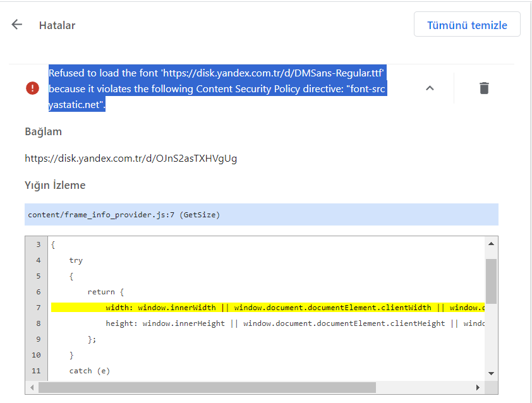The image size is (532, 403).
Task: Go back using the left arrow icon
Action: [x=16, y=25]
